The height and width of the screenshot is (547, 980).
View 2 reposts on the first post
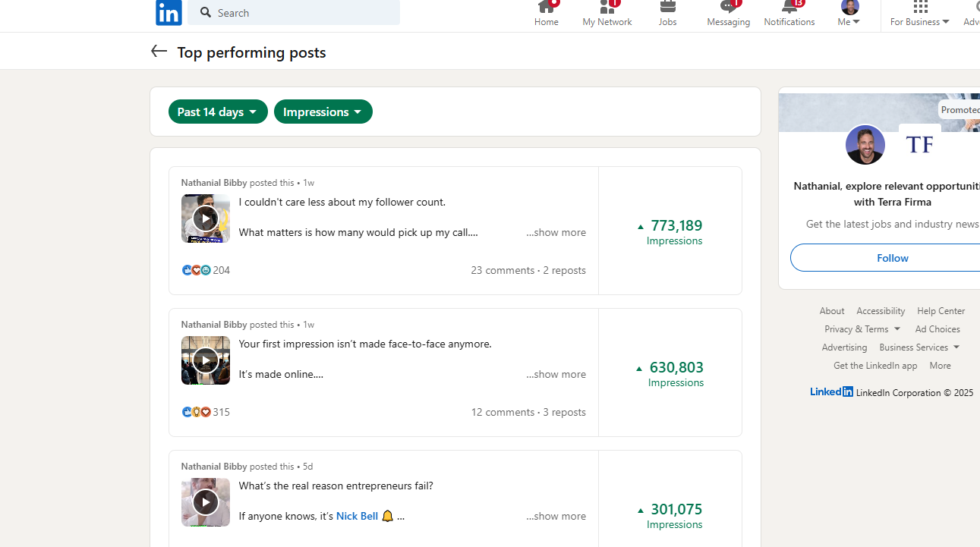point(565,270)
